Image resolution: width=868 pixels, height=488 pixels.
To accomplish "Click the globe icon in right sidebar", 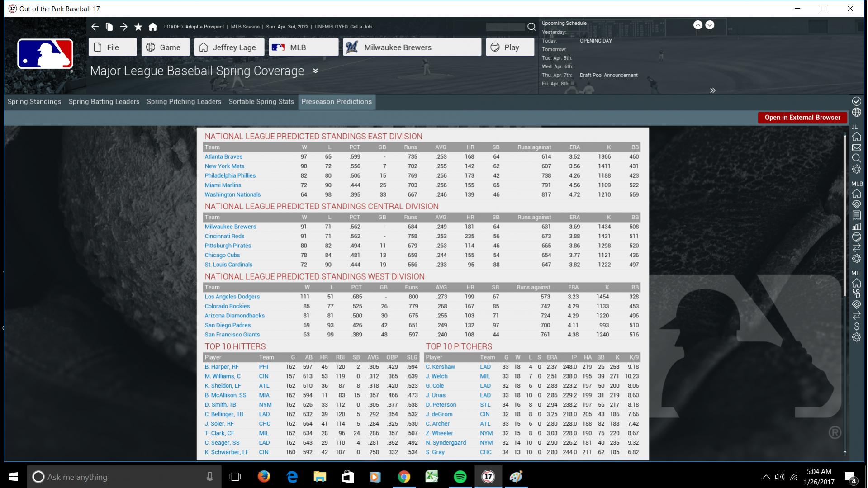I will [x=856, y=112].
